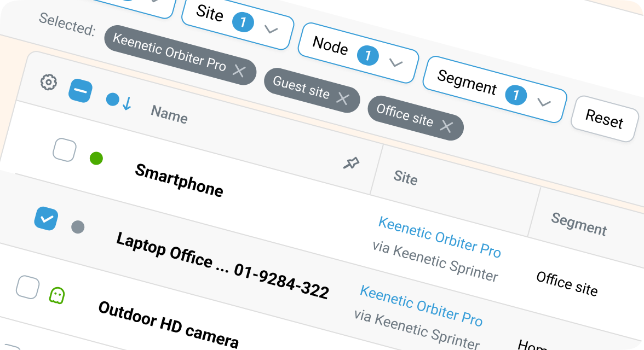Select Laptop Office ... 01-9284-322 device name

[222, 266]
